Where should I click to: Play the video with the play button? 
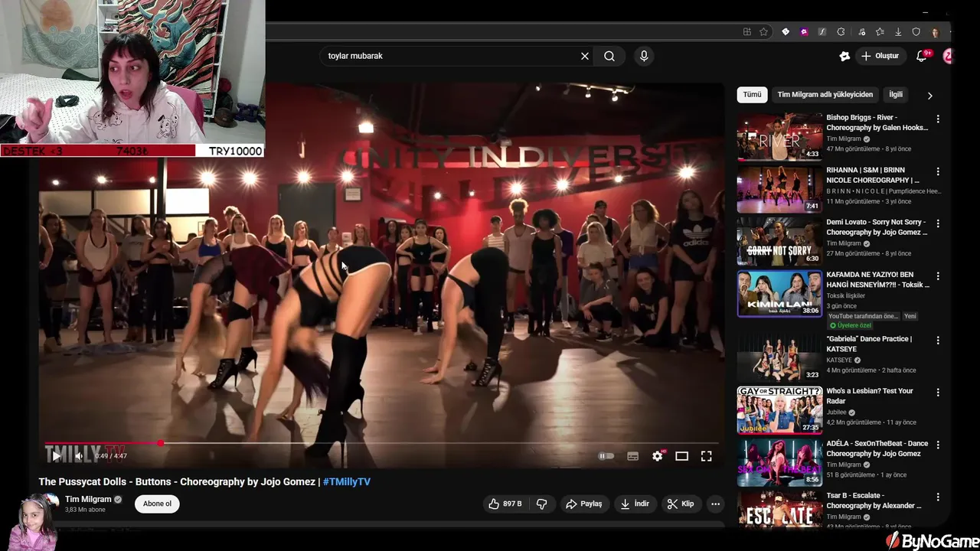pos(56,456)
